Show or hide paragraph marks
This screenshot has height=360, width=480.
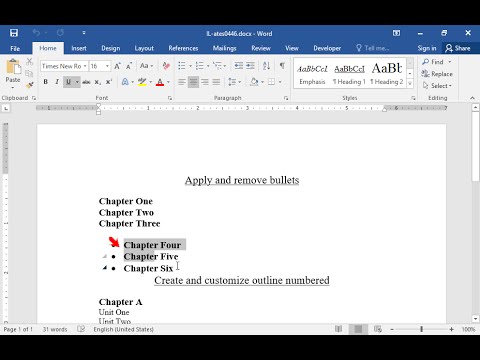pyautogui.click(x=282, y=66)
